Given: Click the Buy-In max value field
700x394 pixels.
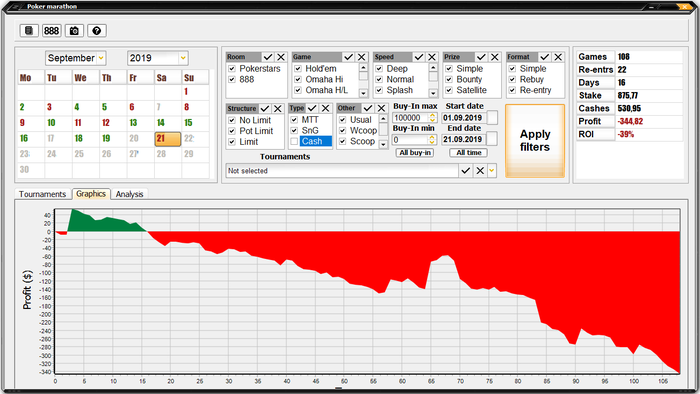Looking at the screenshot, I should [410, 118].
